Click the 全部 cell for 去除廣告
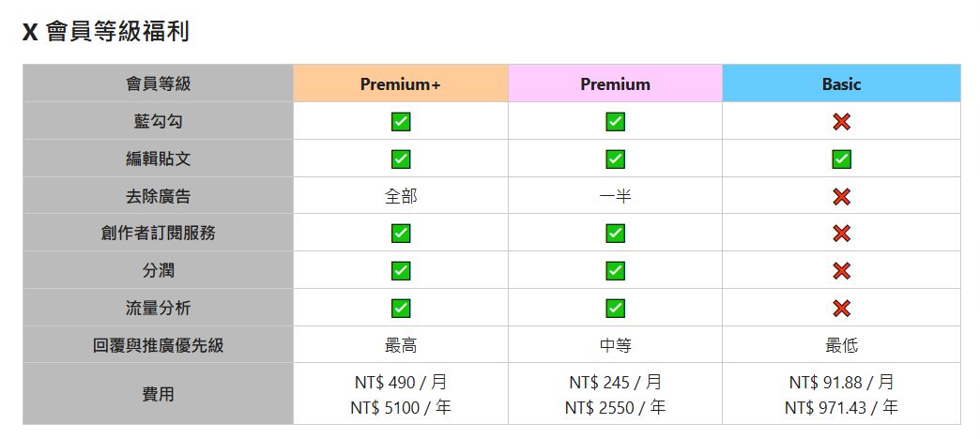 point(401,197)
